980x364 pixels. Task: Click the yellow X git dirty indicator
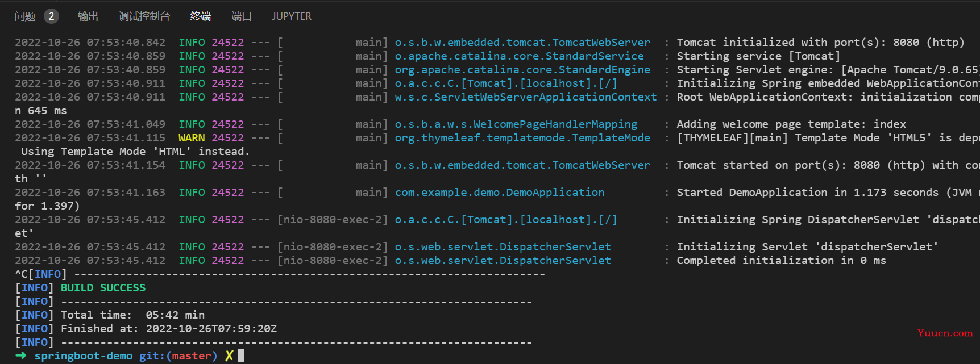[x=229, y=355]
